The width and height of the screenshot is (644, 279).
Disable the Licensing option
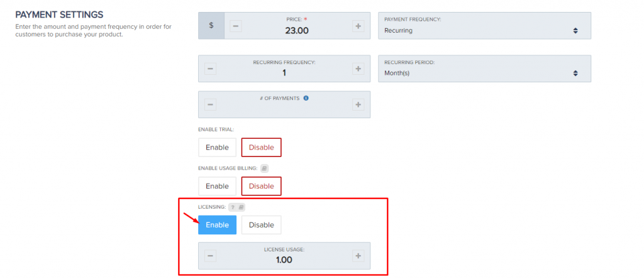pos(261,225)
